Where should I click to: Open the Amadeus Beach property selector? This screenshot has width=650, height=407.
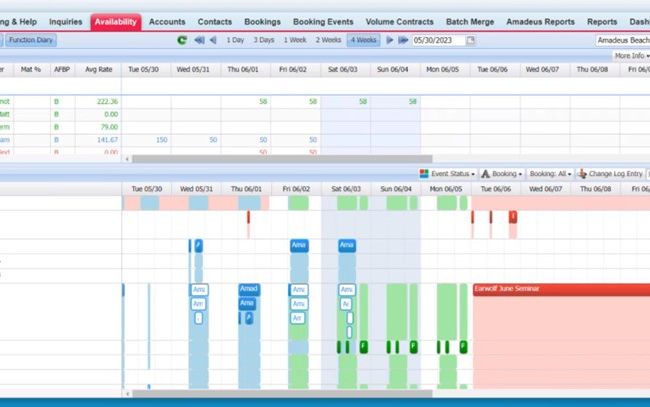point(623,40)
